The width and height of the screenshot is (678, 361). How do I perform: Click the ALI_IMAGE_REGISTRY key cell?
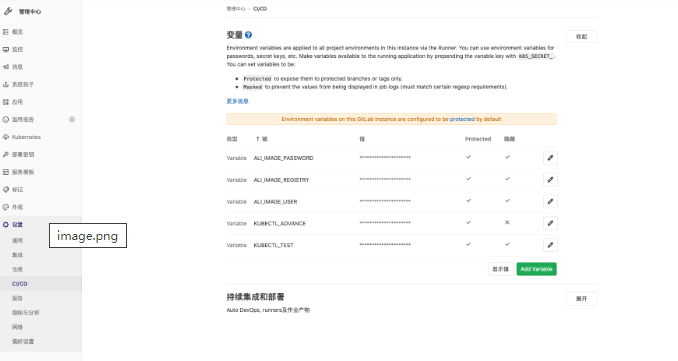point(281,180)
